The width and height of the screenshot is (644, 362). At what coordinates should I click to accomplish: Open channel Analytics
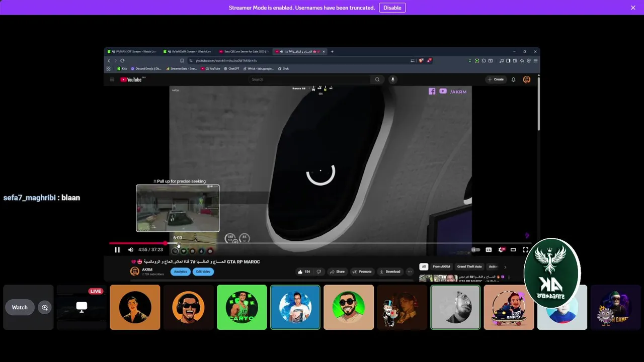tap(180, 271)
